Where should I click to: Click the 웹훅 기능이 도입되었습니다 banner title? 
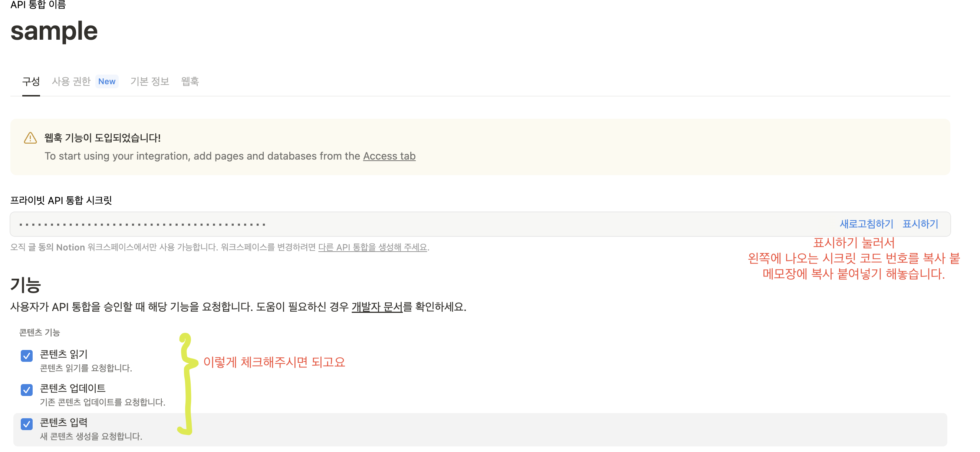(x=102, y=138)
